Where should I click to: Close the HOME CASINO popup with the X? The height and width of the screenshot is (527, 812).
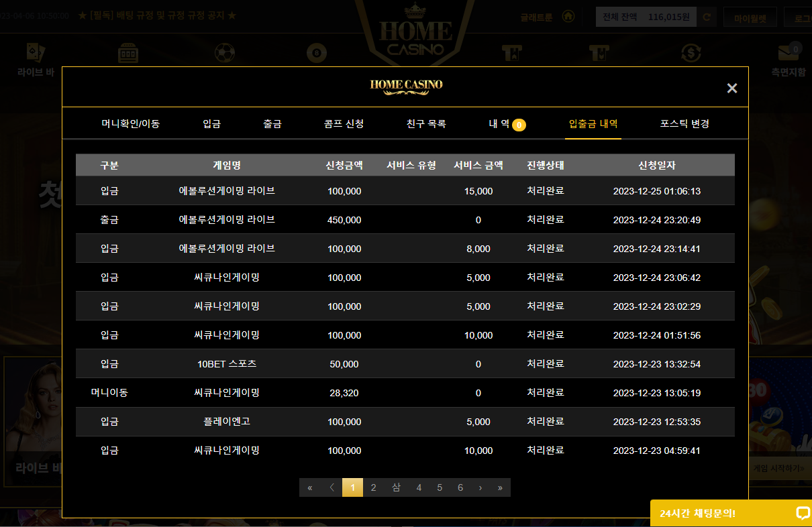click(732, 88)
